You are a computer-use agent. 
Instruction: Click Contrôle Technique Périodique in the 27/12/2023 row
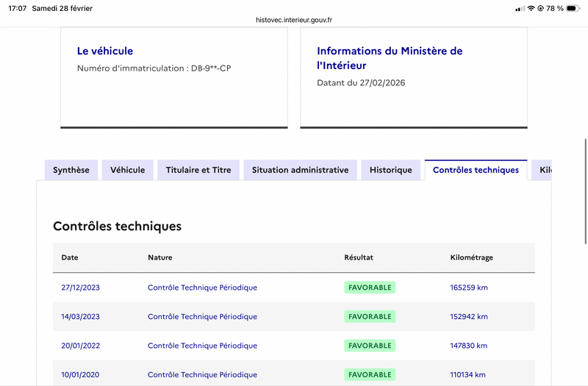[x=203, y=287]
